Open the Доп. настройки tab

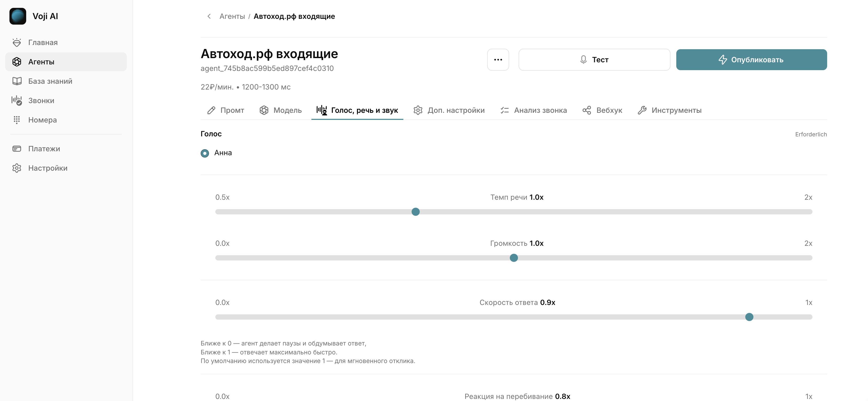coord(449,110)
